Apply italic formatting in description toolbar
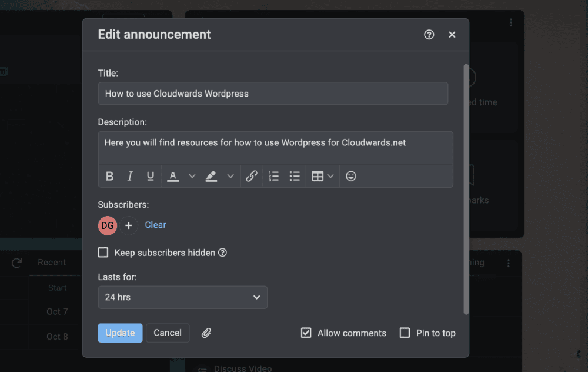588x372 pixels. click(130, 176)
